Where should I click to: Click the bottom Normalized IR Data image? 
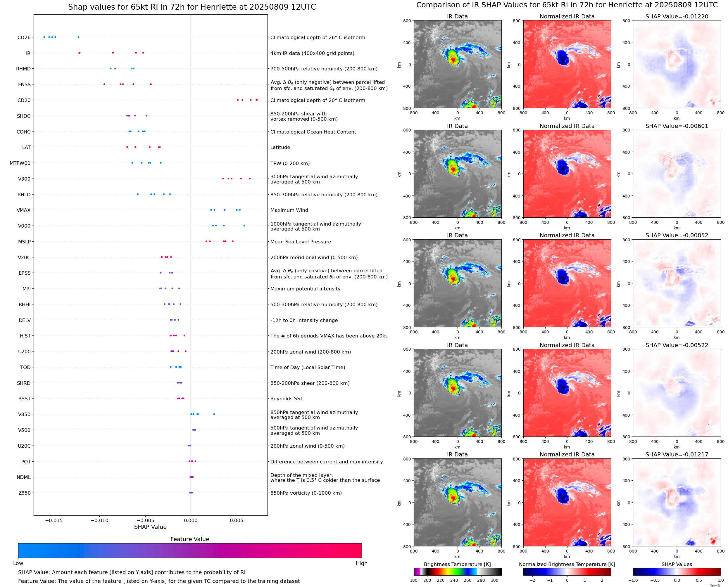point(567,503)
